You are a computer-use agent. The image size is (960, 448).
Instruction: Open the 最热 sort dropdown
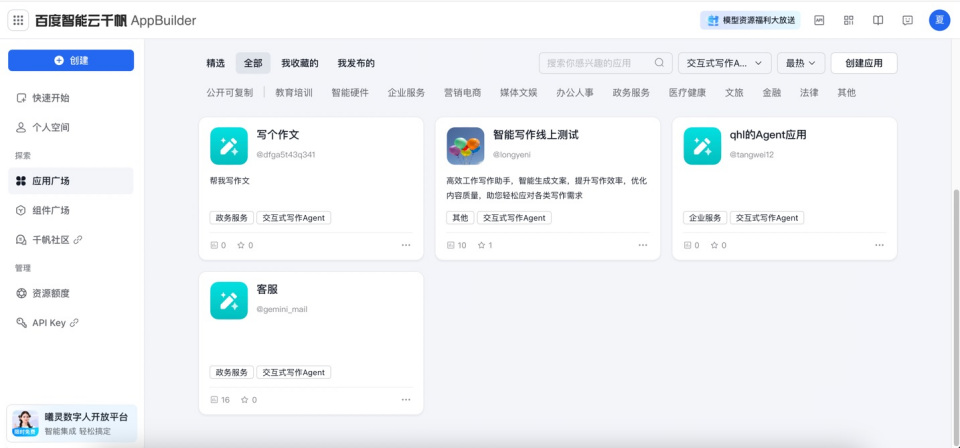click(801, 63)
